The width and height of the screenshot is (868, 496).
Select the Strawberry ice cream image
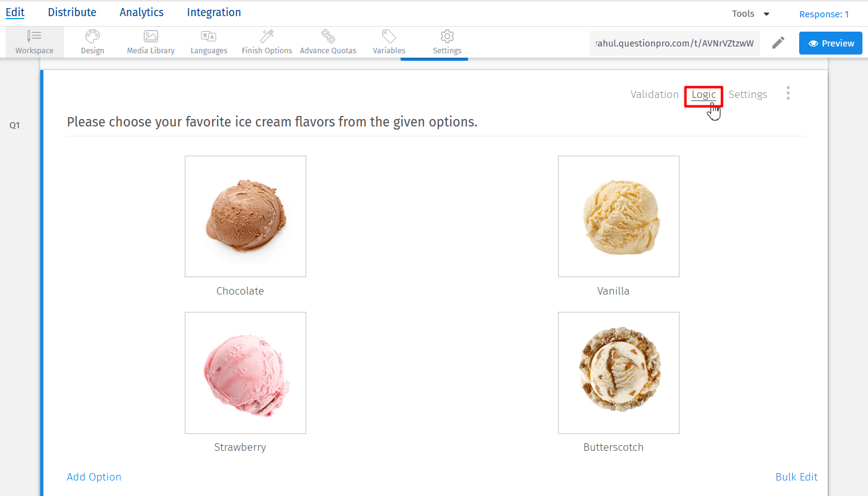pos(245,373)
